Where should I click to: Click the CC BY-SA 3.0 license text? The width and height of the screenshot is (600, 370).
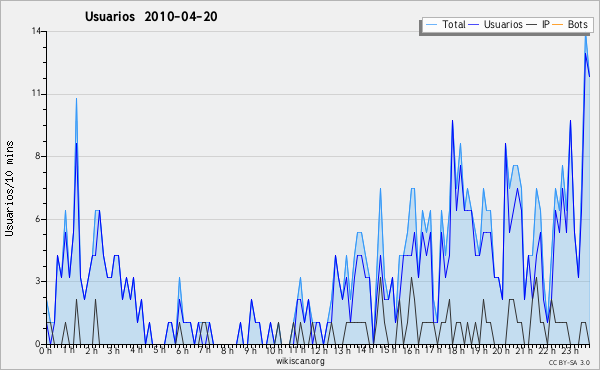tap(569, 362)
